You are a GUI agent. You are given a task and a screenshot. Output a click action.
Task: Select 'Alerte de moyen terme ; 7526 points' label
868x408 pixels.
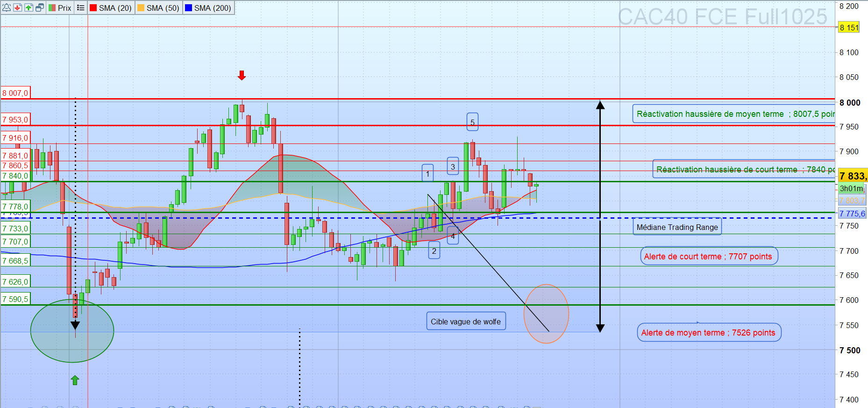click(x=708, y=332)
